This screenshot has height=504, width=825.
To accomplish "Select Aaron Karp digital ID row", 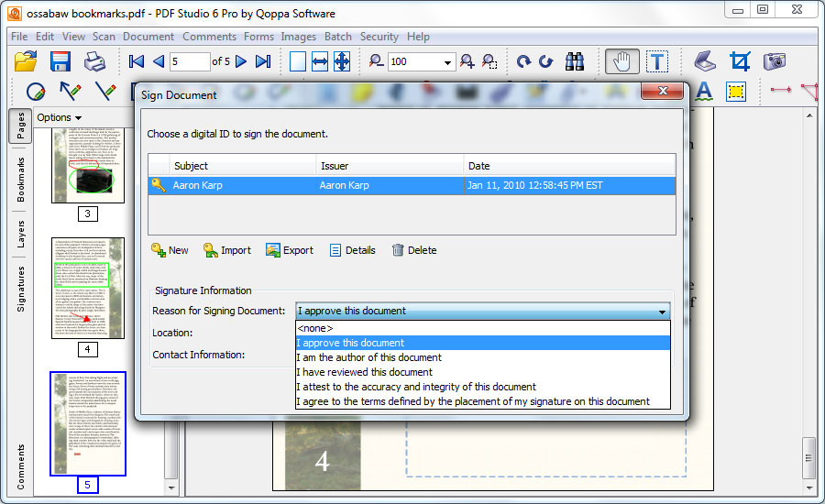I will [412, 185].
